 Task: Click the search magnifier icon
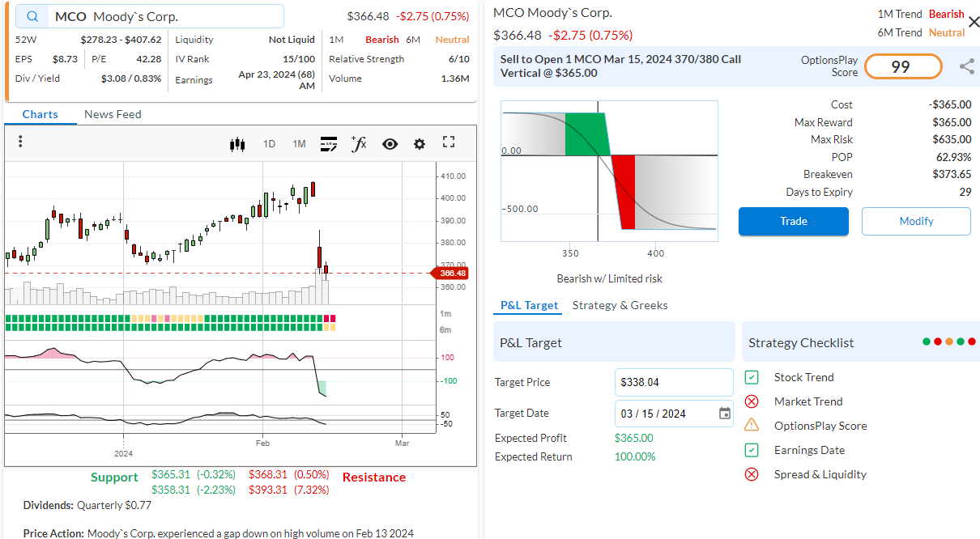tap(32, 16)
